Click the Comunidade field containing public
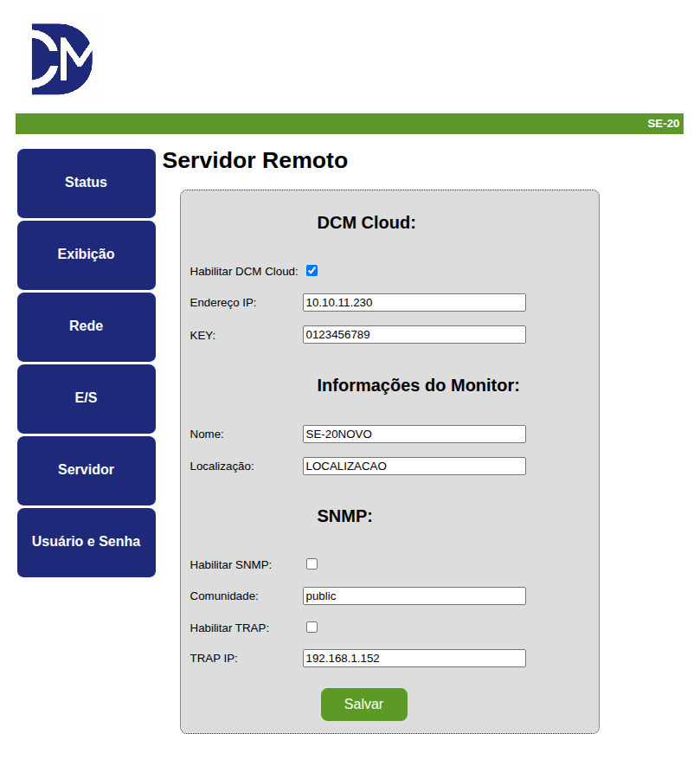Screen dimensions: 700x766 click(x=414, y=596)
